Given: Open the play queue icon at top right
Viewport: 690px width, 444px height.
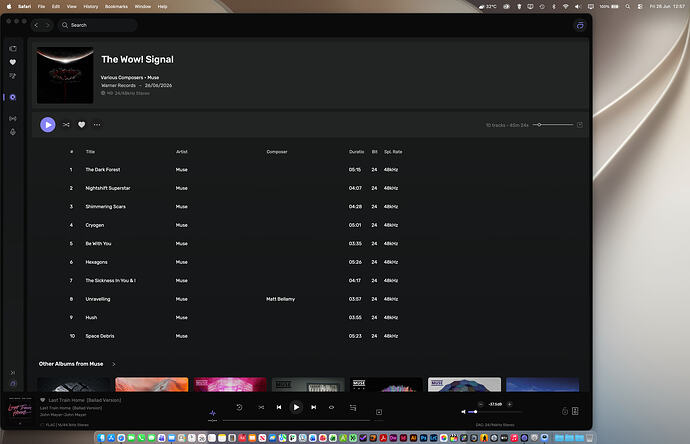Looking at the screenshot, I should [580, 25].
